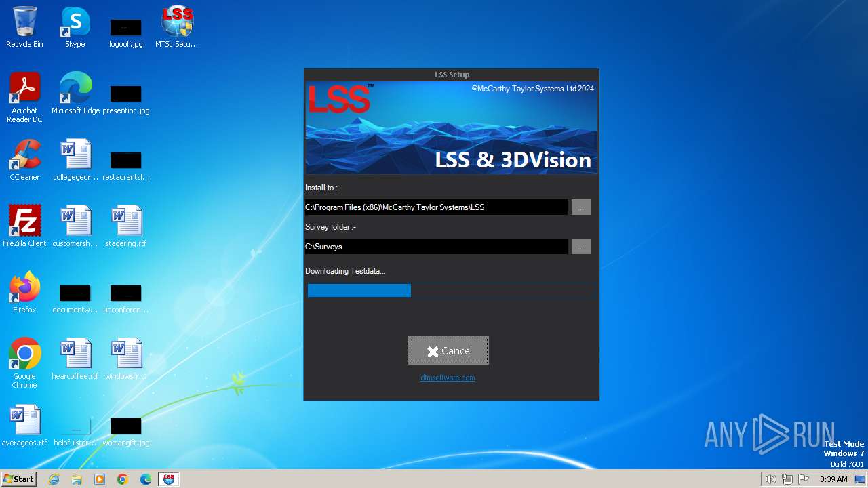
Task: Launch Edge from the taskbar
Action: [x=146, y=479]
